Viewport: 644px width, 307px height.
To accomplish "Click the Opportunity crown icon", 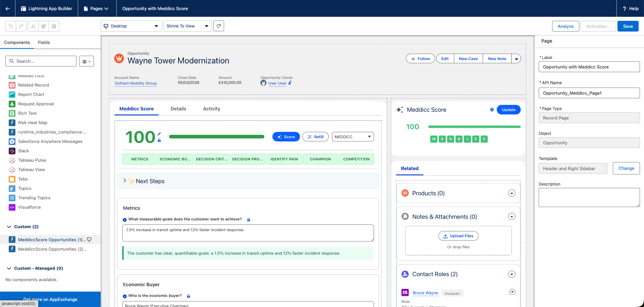I will pyautogui.click(x=119, y=58).
